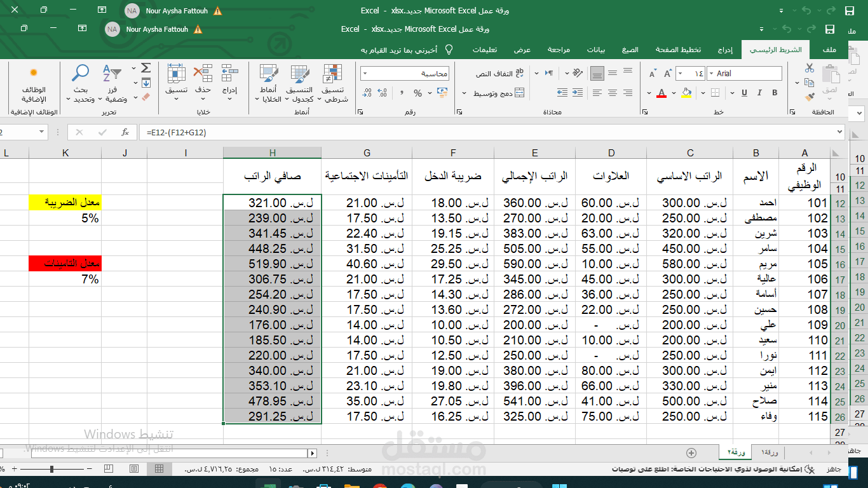This screenshot has width=868, height=488.
Task: Click the Accounting currency format icon
Action: tap(442, 93)
